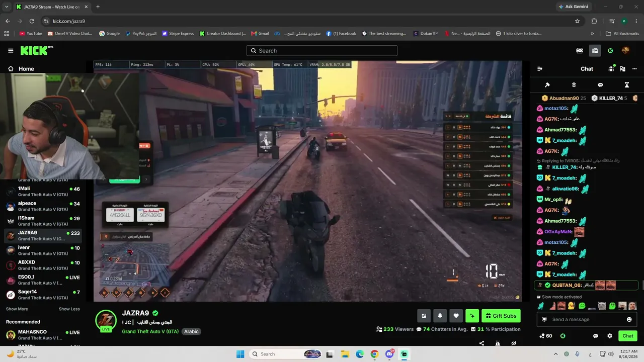Open the Stripe Express bookmark
Viewport: 644px width, 362px height.
[x=178, y=34]
